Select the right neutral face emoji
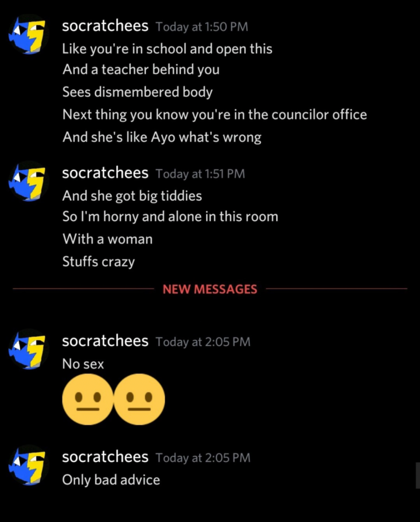Image resolution: width=420 pixels, height=522 pixels. pyautogui.click(x=139, y=399)
